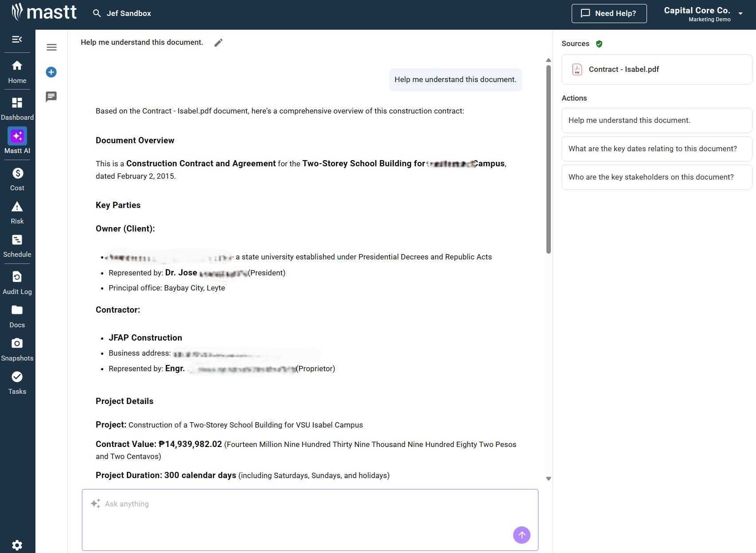Image resolution: width=756 pixels, height=553 pixels.
Task: Open the Dashboard page
Action: click(17, 108)
